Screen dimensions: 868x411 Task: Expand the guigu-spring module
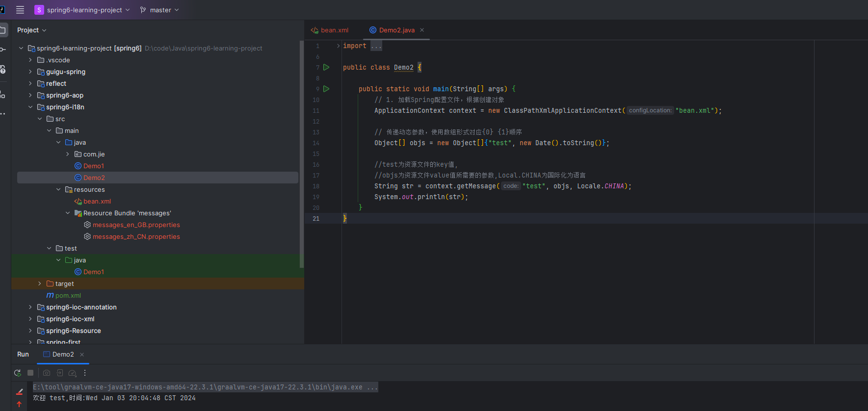[x=30, y=72]
